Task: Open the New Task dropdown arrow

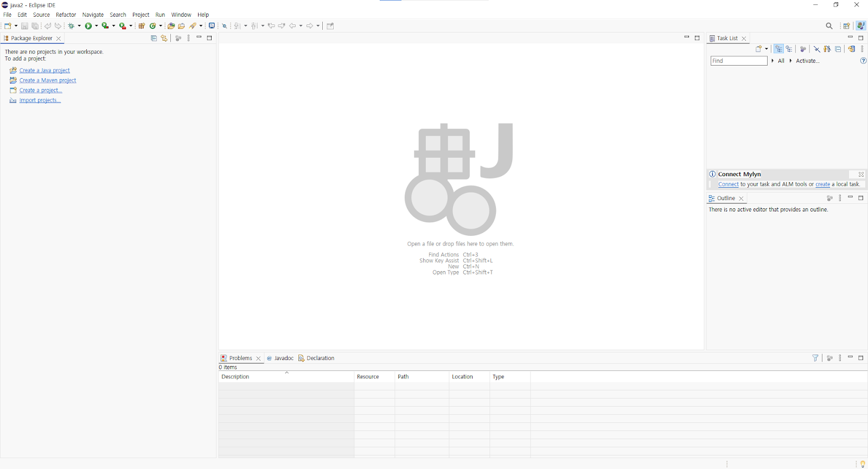Action: [767, 49]
